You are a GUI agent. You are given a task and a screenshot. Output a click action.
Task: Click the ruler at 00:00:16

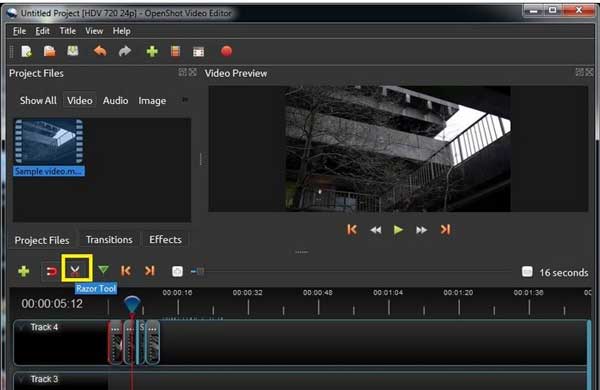coord(178,293)
